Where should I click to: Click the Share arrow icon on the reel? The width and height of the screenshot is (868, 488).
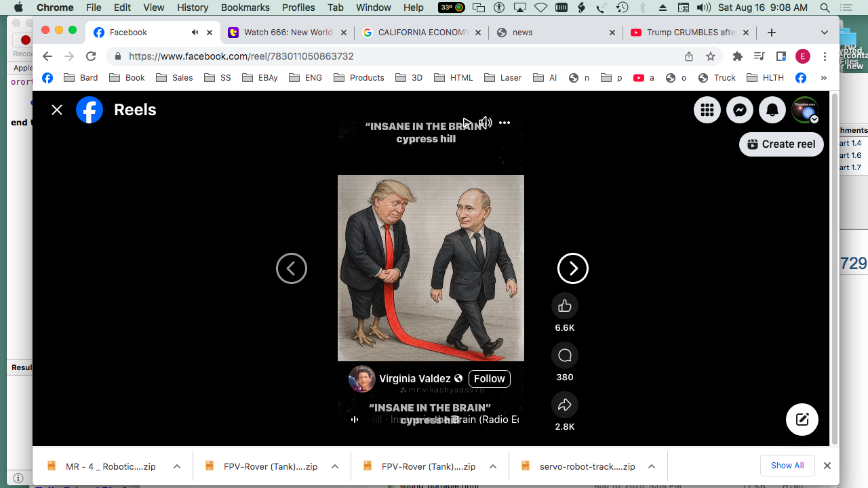[x=564, y=405]
